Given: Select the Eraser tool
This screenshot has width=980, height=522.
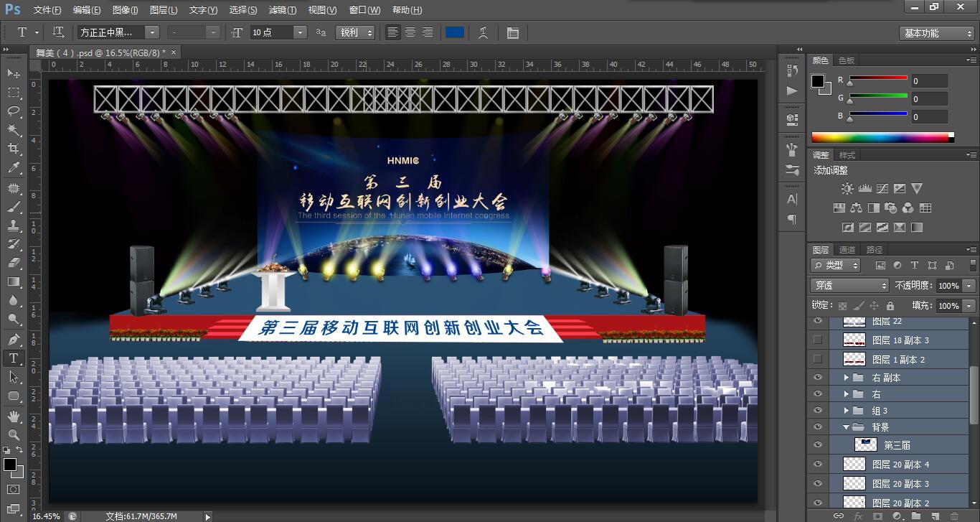Looking at the screenshot, I should (x=13, y=263).
